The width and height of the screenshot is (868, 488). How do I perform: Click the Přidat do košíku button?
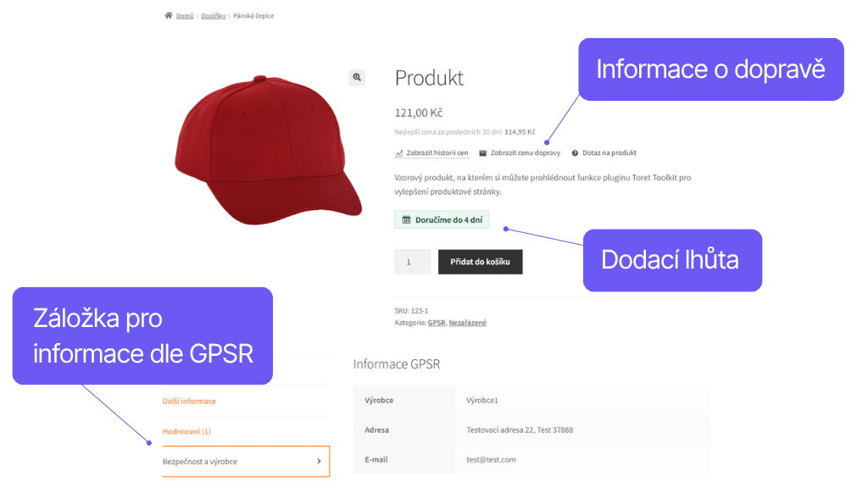pyautogui.click(x=480, y=262)
